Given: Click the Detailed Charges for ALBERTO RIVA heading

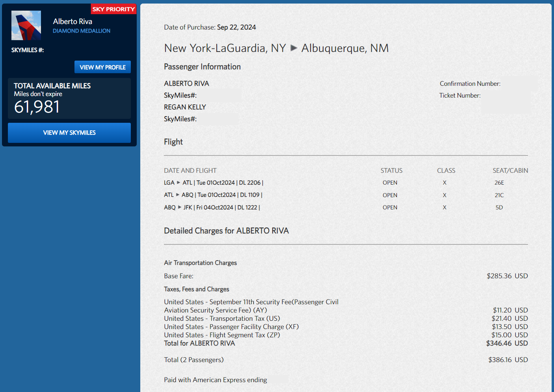Looking at the screenshot, I should (x=226, y=231).
